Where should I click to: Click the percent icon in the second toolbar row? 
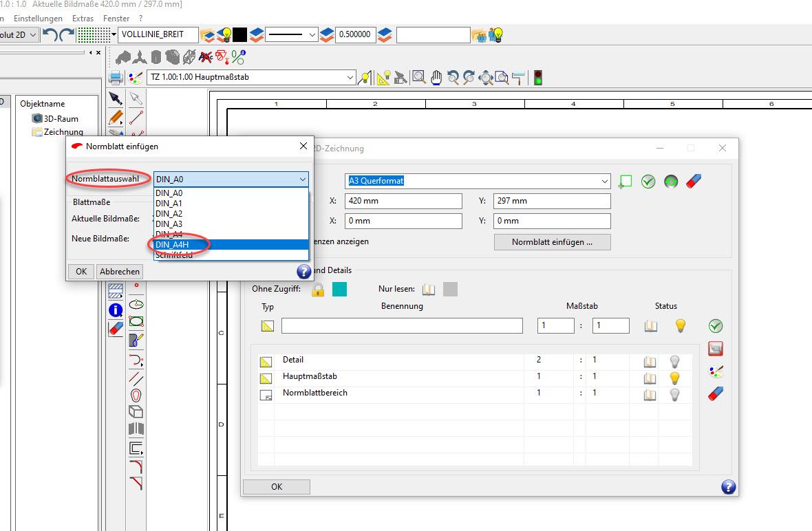(x=238, y=56)
